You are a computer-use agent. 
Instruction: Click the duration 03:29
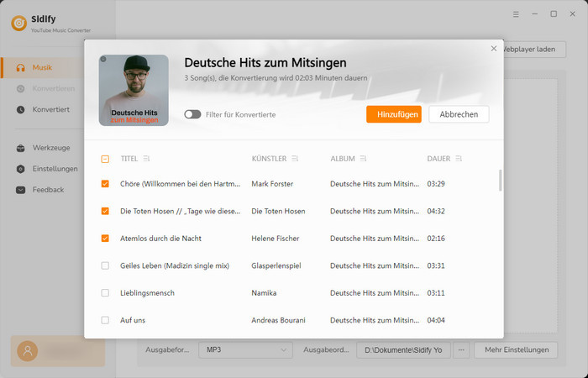(436, 184)
